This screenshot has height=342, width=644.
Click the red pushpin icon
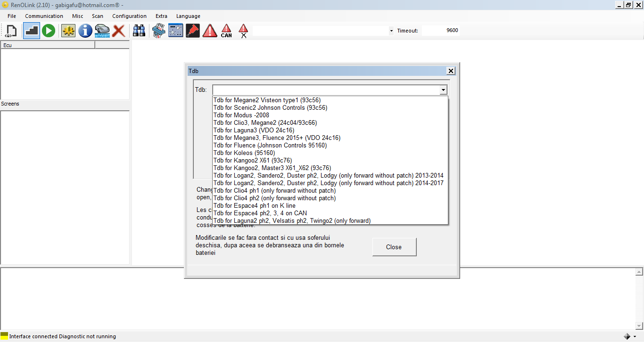(193, 31)
